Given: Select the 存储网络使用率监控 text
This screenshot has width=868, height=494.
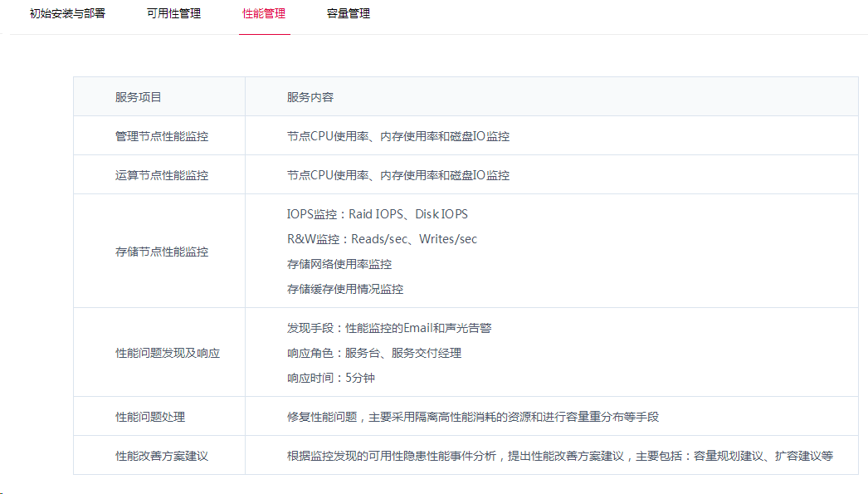Looking at the screenshot, I should (339, 264).
